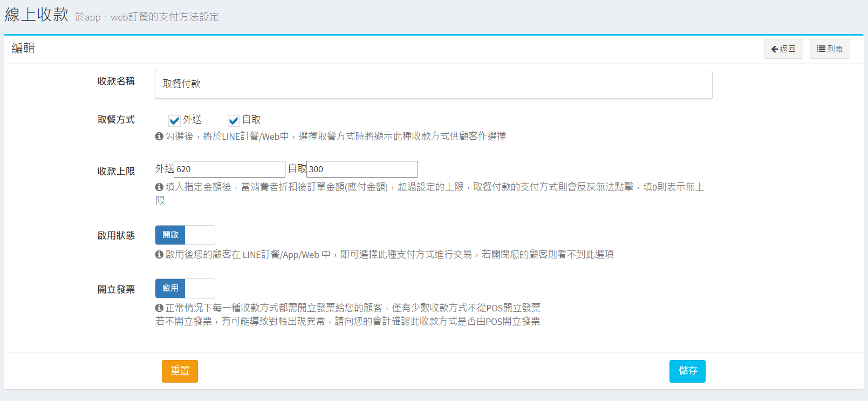Click info icon beside 填入指定金額後 hint

pos(159,187)
